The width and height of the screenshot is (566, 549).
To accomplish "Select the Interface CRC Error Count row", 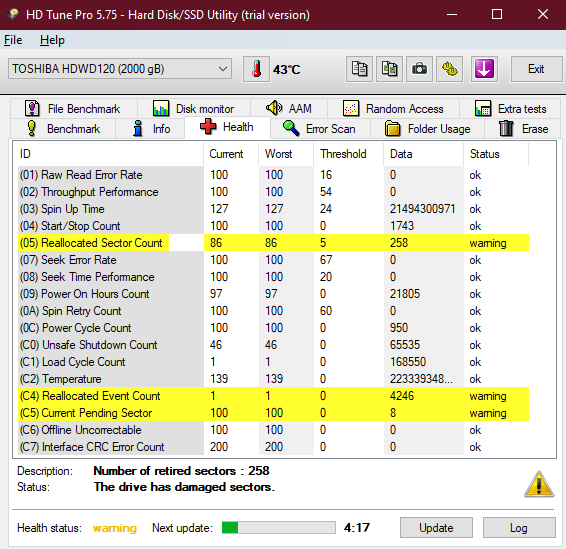I will [x=273, y=447].
